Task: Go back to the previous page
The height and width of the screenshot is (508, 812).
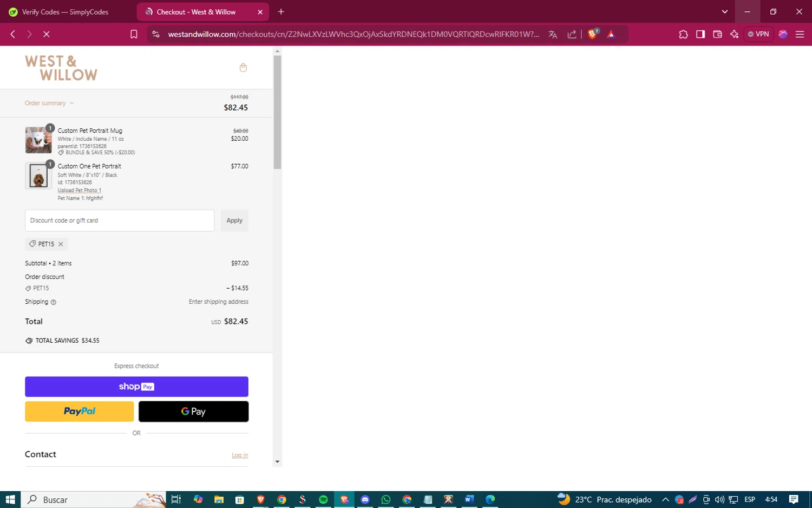Action: pos(13,34)
